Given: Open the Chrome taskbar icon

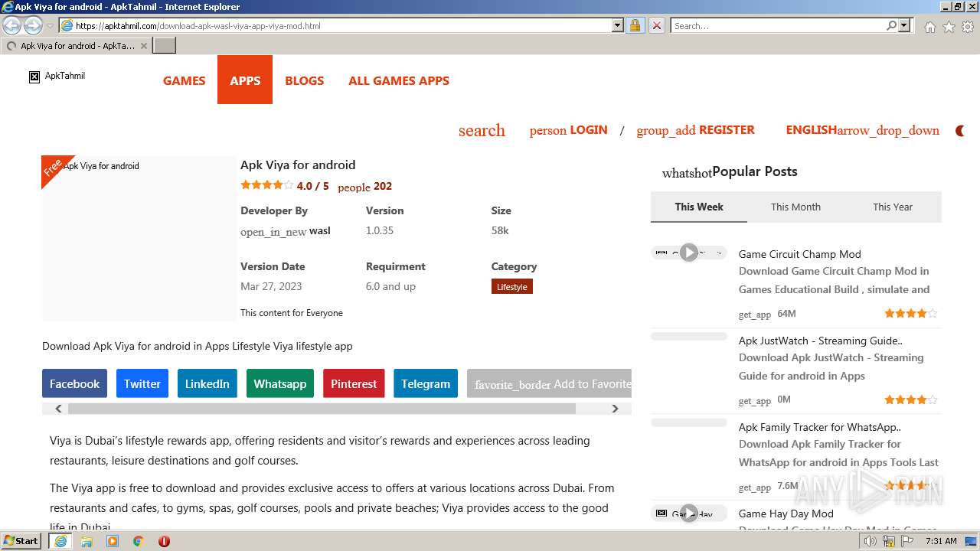Looking at the screenshot, I should [x=138, y=541].
